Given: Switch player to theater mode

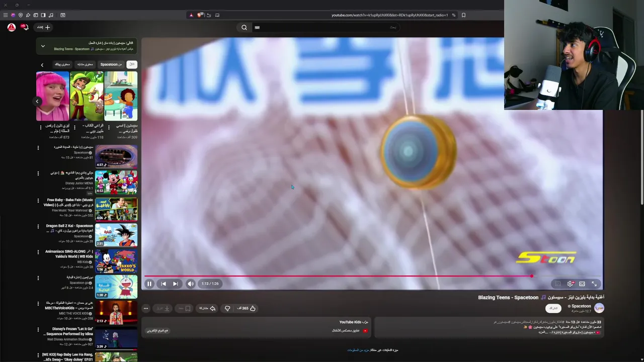Looking at the screenshot, I should (582, 284).
